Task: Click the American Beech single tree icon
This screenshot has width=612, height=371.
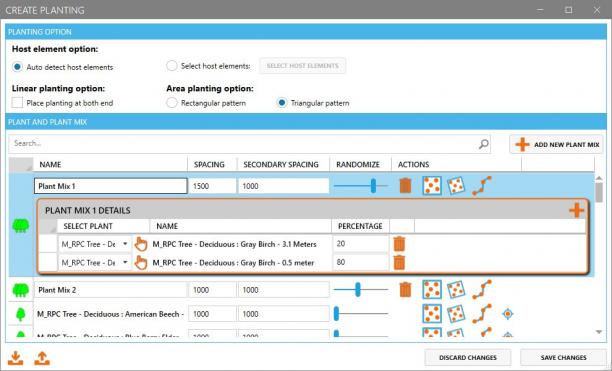Action: 21,314
